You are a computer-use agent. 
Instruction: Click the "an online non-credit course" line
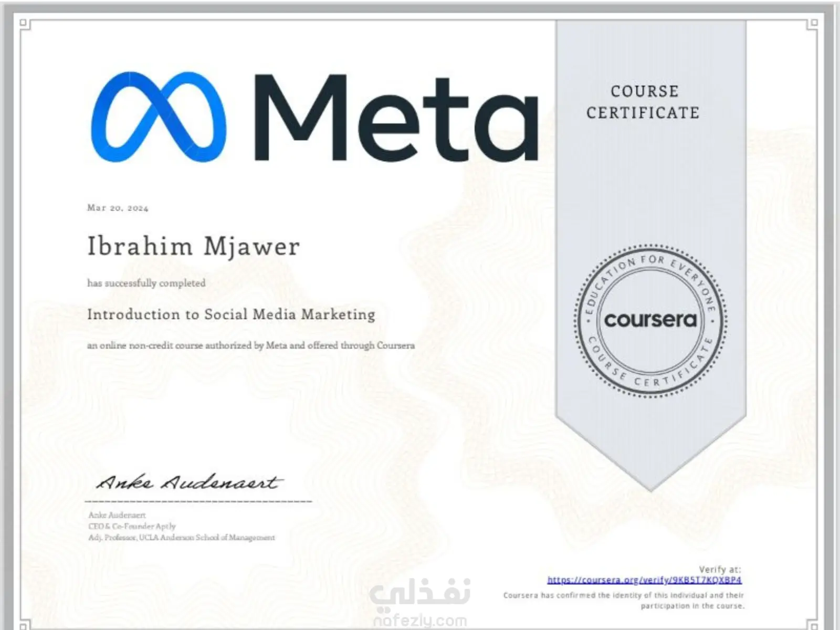coord(251,345)
